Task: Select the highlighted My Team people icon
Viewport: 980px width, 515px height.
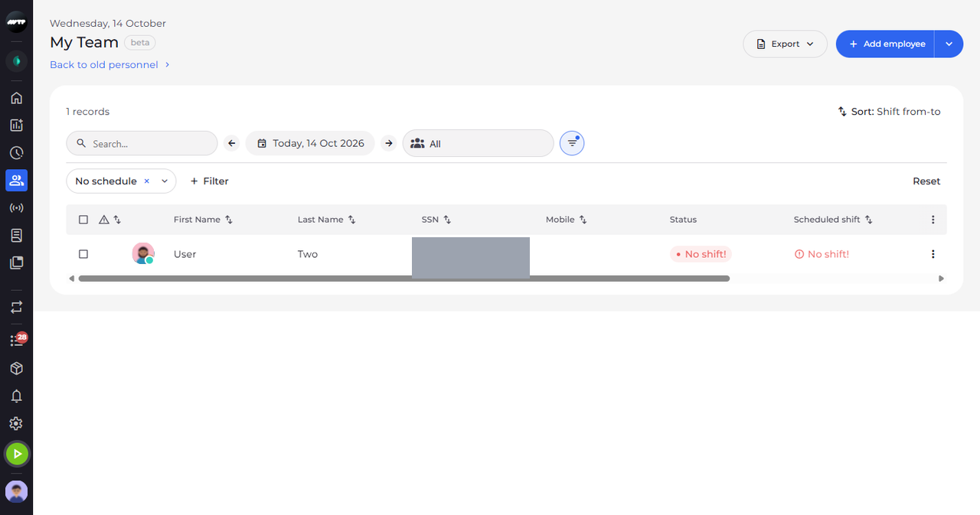Action: [x=16, y=181]
